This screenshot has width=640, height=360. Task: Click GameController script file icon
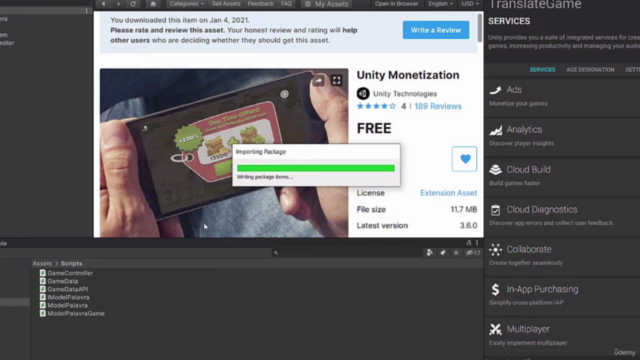(42, 273)
